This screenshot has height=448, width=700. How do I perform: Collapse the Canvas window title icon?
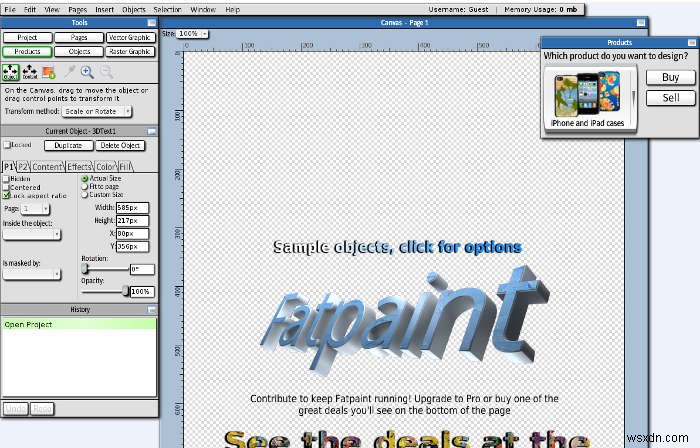tap(641, 22)
